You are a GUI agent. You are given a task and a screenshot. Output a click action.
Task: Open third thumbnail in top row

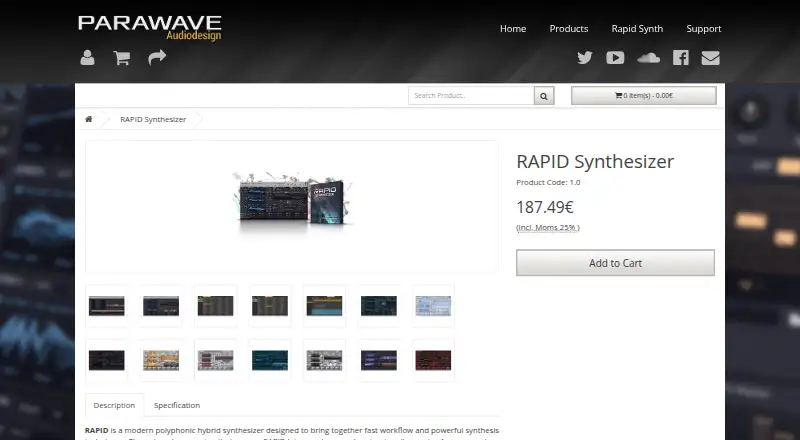coord(215,306)
